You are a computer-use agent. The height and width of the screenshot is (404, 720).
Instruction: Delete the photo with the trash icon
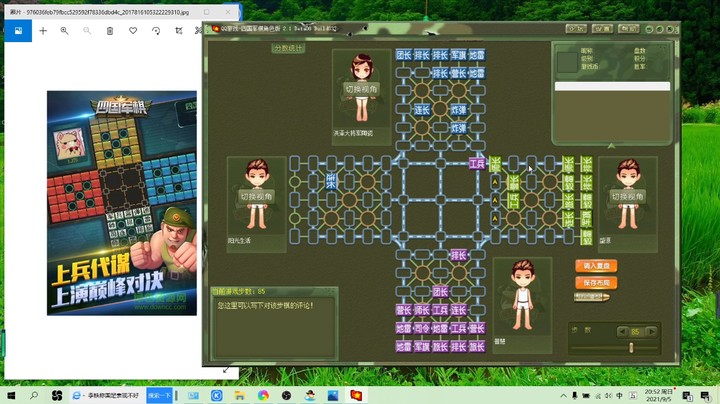point(110,31)
